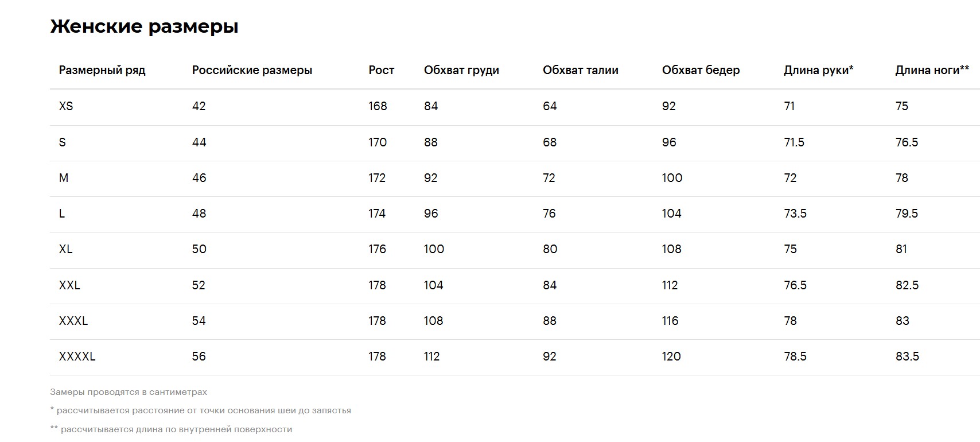
Task: Click the "Длина ноги**" column header
Action: [932, 70]
